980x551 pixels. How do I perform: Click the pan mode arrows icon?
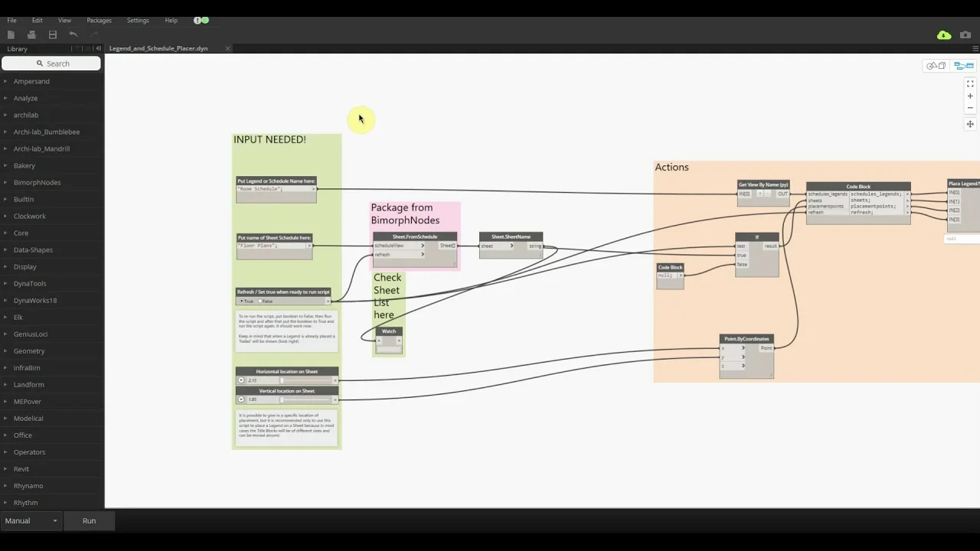click(x=970, y=124)
